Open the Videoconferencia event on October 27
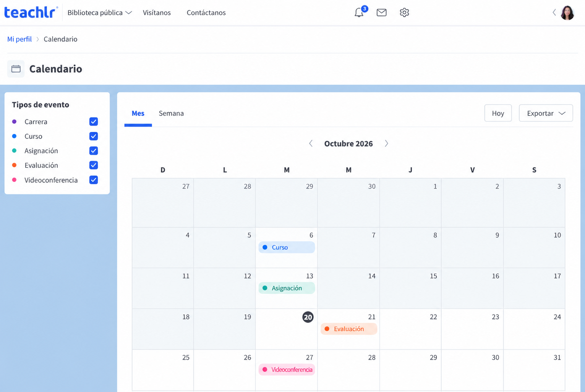This screenshot has width=585, height=392. coord(287,369)
